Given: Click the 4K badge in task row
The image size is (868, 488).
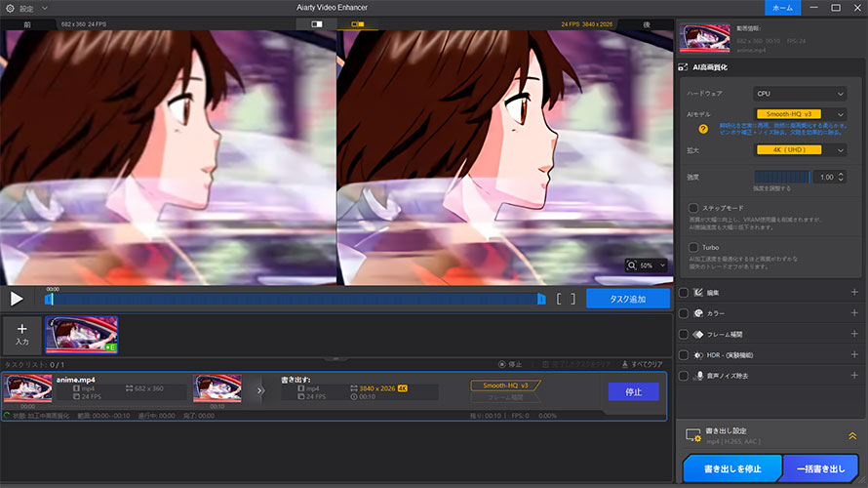Looking at the screenshot, I should pyautogui.click(x=403, y=388).
